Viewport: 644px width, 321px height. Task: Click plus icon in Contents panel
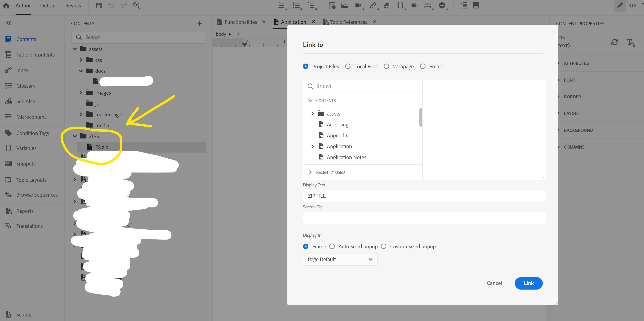point(199,24)
